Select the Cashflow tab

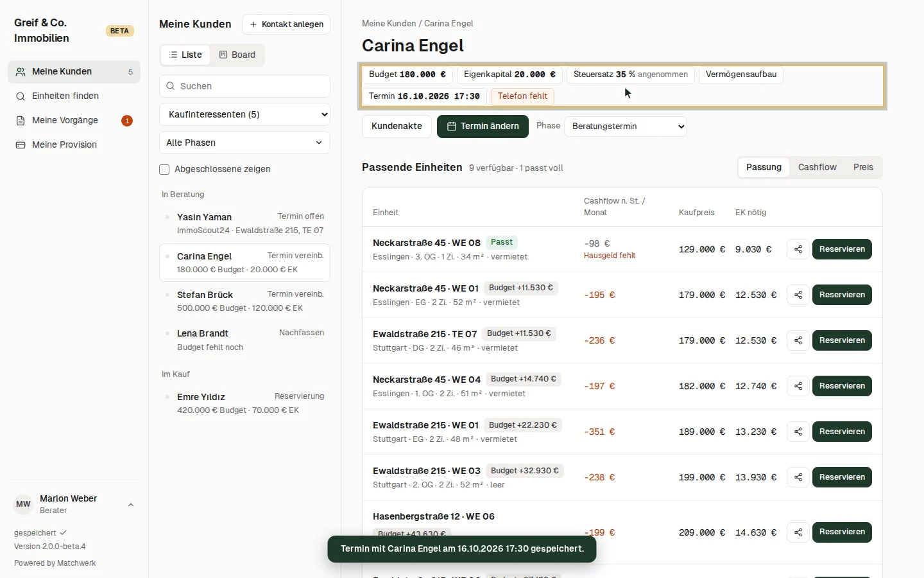[817, 168]
